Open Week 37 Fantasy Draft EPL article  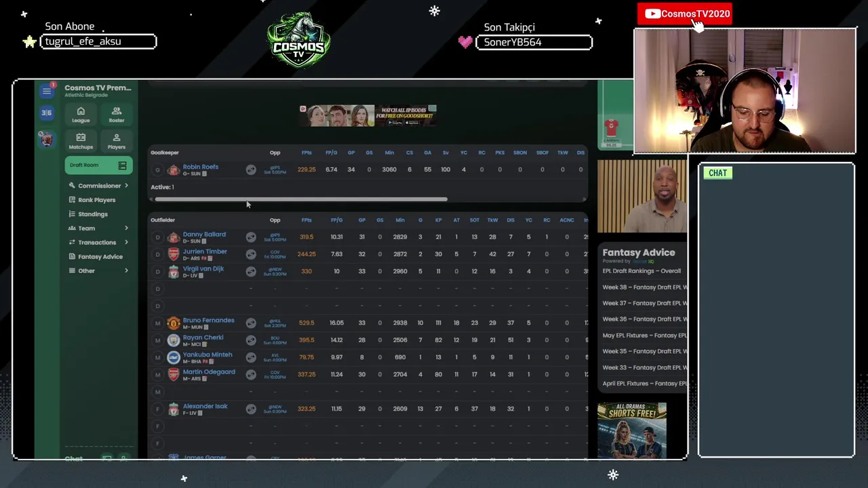[644, 304]
